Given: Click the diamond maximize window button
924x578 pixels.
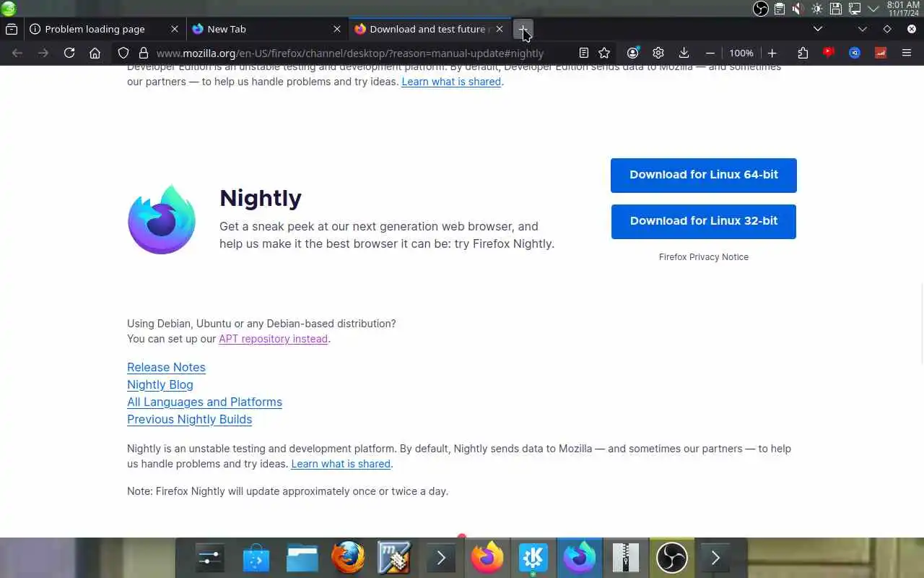Looking at the screenshot, I should click(887, 29).
